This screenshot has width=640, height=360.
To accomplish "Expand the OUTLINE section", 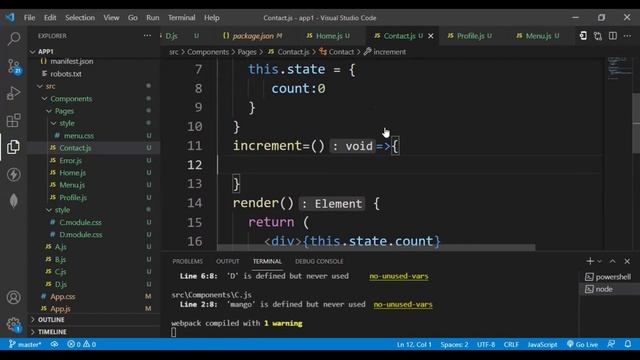I will tap(51, 320).
